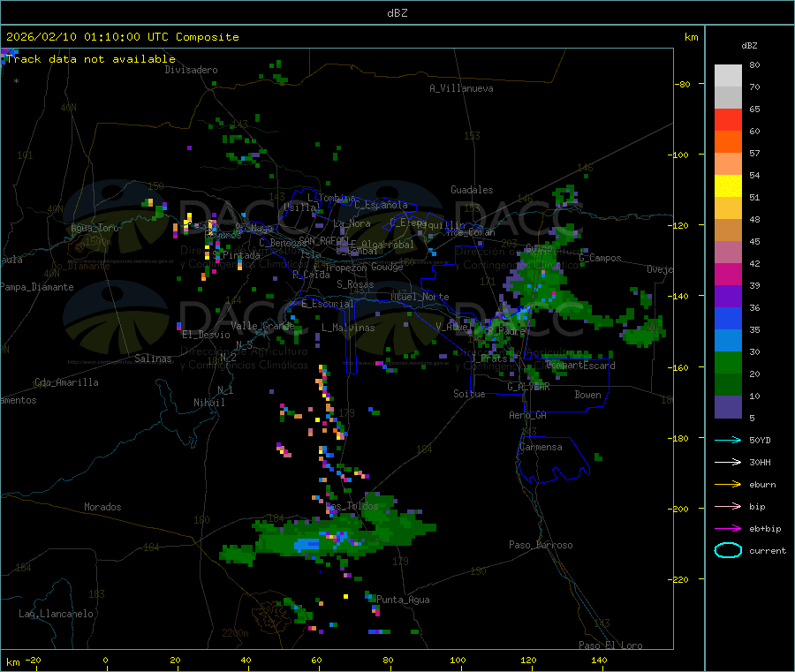
Task: Click the 'Punta_Agua' map label
Action: 403,600
